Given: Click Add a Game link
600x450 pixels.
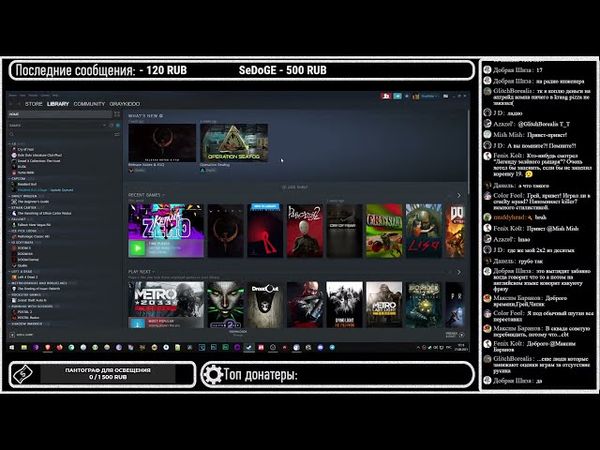Looking at the screenshot, I should click(x=25, y=335).
